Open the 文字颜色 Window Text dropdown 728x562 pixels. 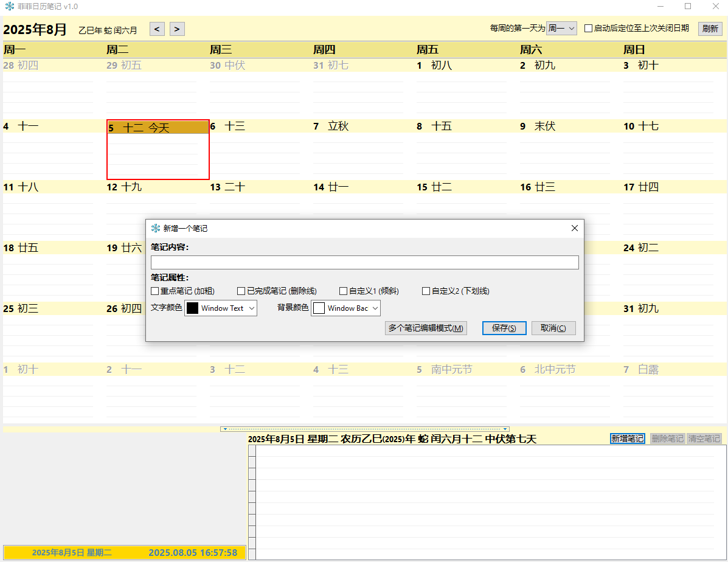(221, 308)
